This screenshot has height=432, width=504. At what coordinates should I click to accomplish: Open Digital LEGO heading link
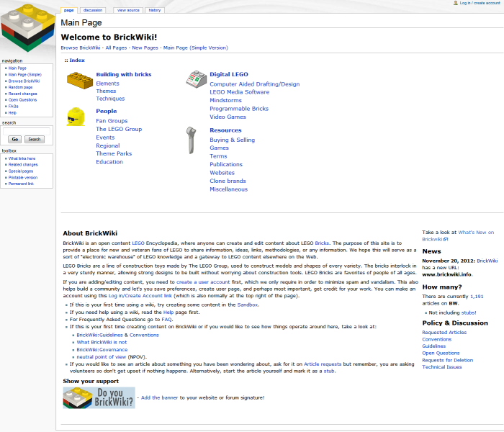click(229, 74)
